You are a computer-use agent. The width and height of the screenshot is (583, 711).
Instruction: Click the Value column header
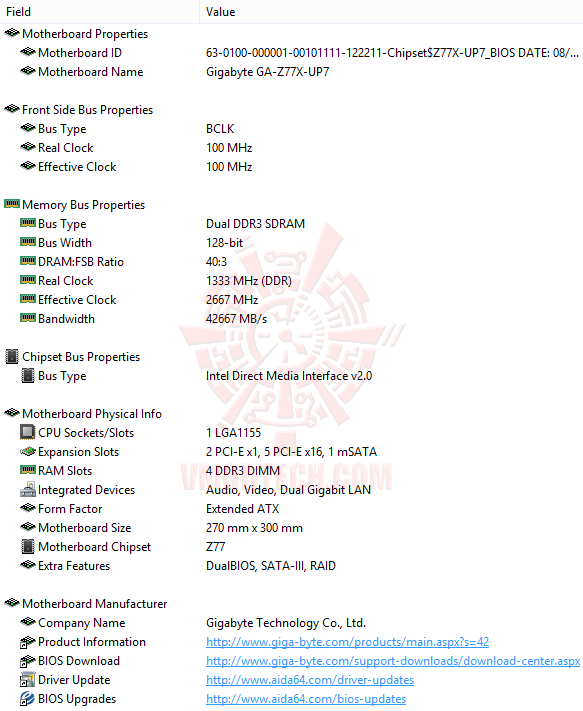(x=391, y=12)
